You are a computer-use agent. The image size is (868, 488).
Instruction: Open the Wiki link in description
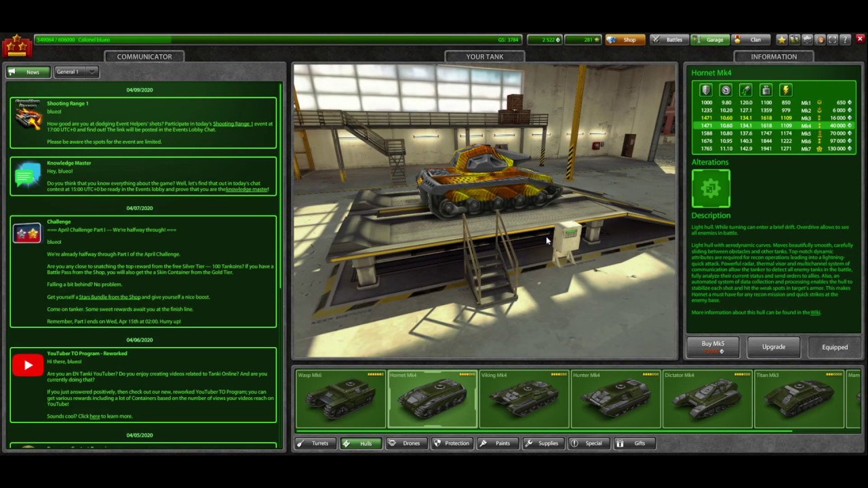[x=815, y=312]
